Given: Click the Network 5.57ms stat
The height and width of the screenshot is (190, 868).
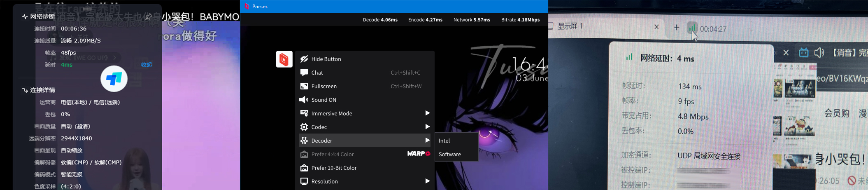Looking at the screenshot, I should tap(472, 20).
